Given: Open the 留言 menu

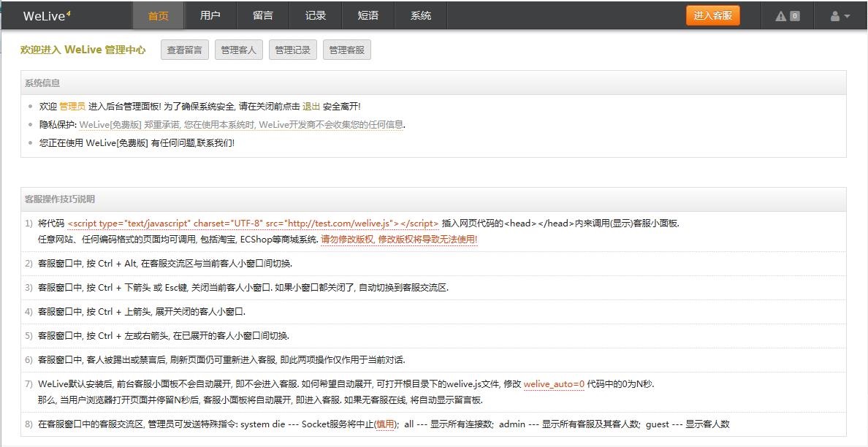Looking at the screenshot, I should [263, 15].
